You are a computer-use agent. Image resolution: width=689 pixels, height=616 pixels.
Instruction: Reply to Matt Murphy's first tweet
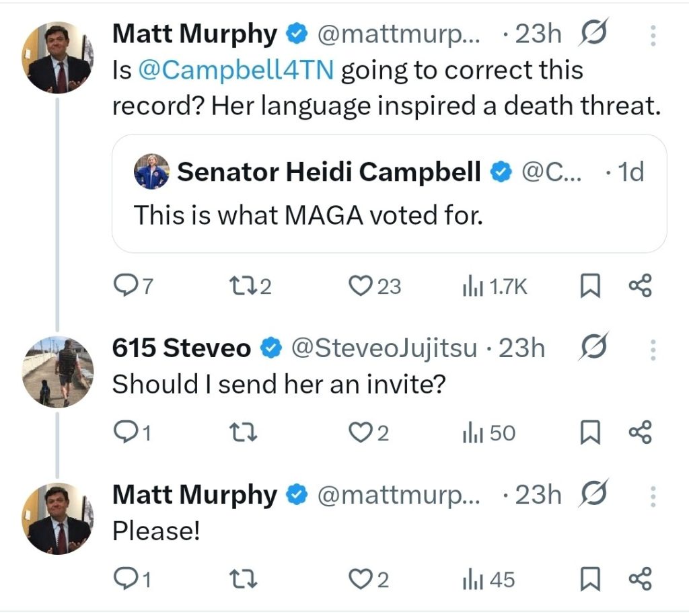(124, 287)
